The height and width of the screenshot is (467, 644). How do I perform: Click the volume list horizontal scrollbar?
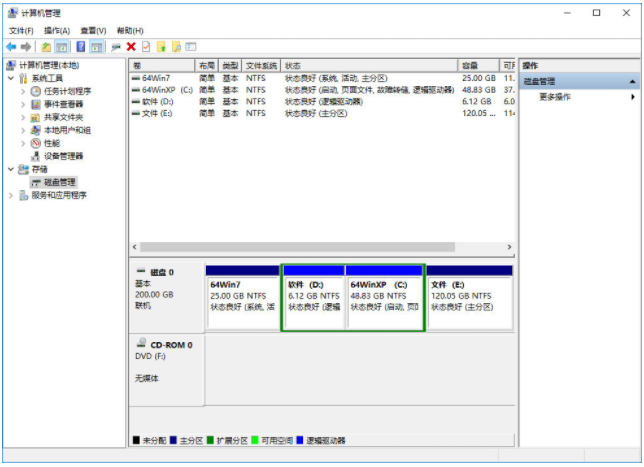(x=320, y=247)
